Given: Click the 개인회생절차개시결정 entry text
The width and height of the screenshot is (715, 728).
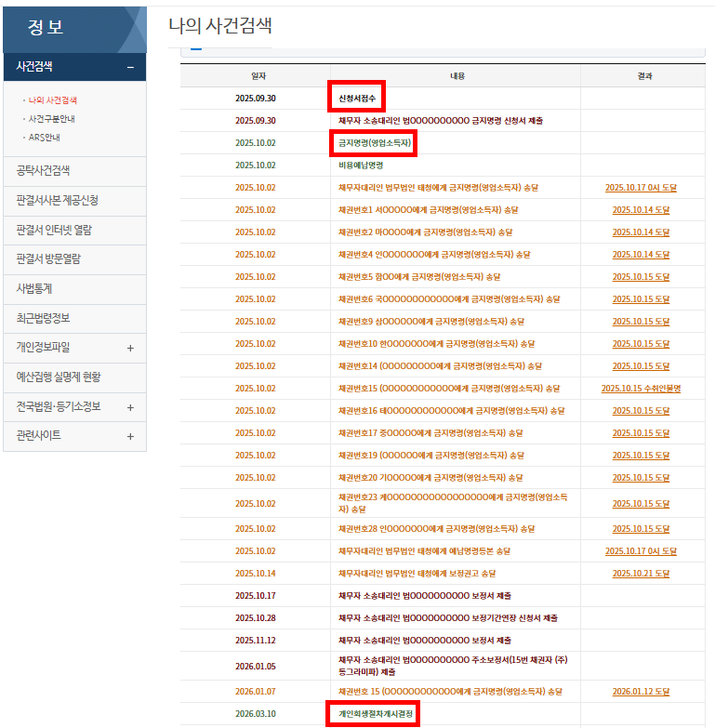Looking at the screenshot, I should [375, 714].
